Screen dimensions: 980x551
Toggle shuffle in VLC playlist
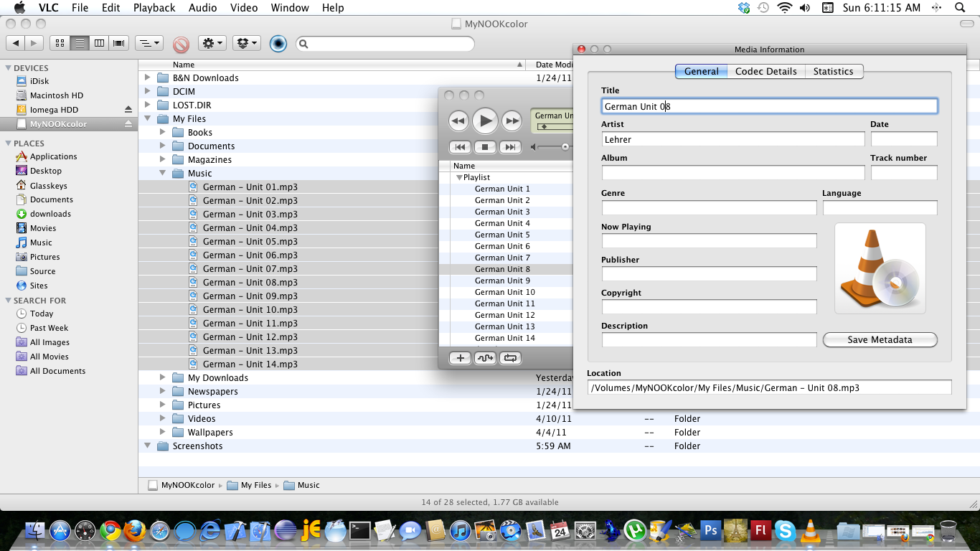(485, 358)
